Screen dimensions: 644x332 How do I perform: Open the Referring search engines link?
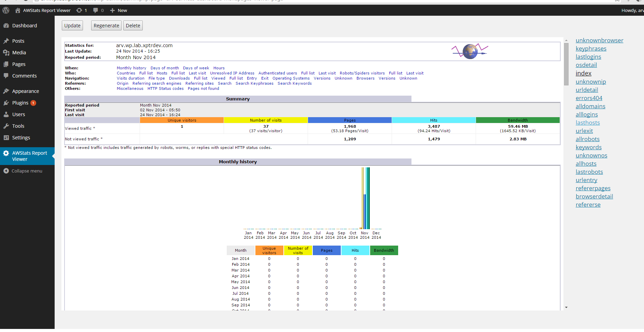click(x=157, y=83)
